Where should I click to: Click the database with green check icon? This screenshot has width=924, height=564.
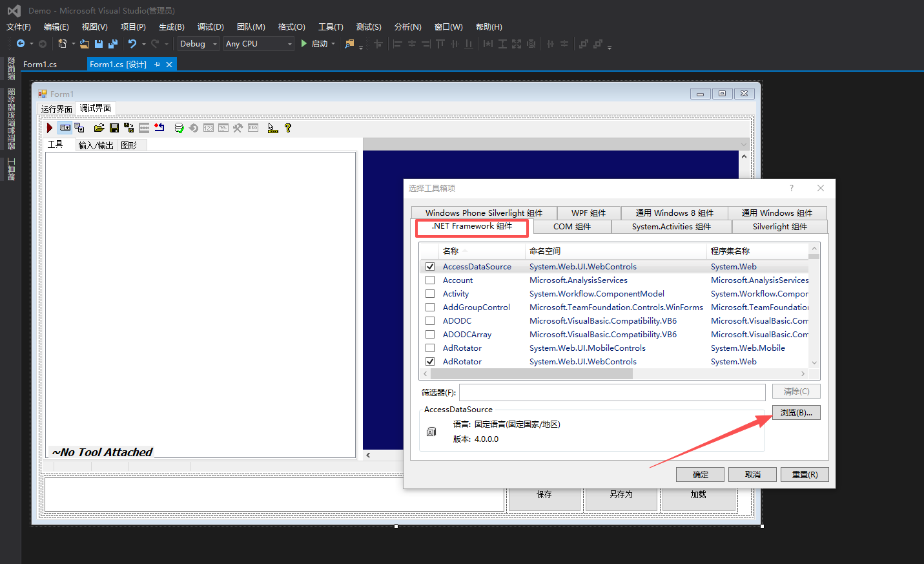click(179, 128)
